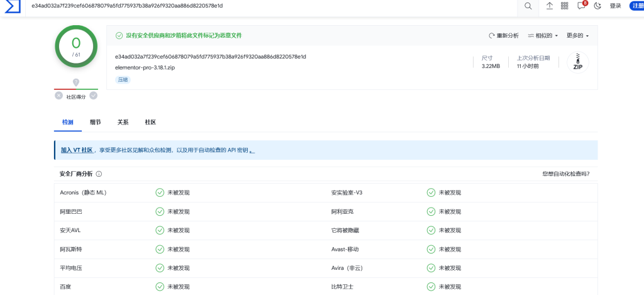
Task: Vote negative with community score X
Action: [x=58, y=96]
